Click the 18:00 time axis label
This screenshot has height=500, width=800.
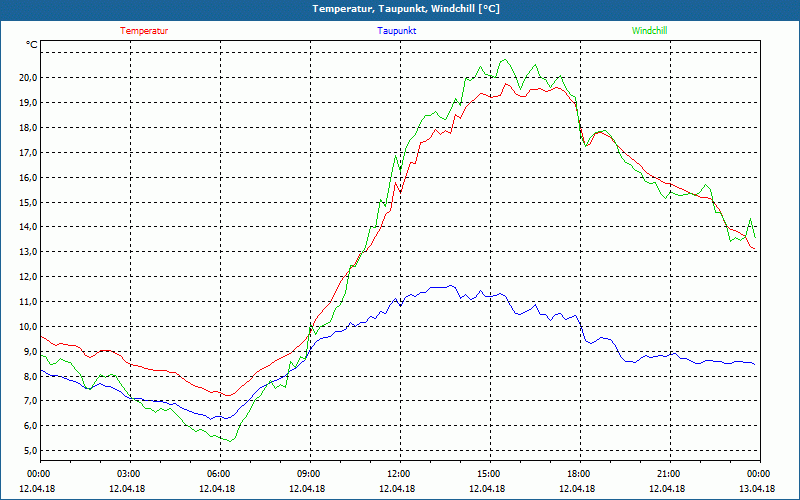coord(580,474)
